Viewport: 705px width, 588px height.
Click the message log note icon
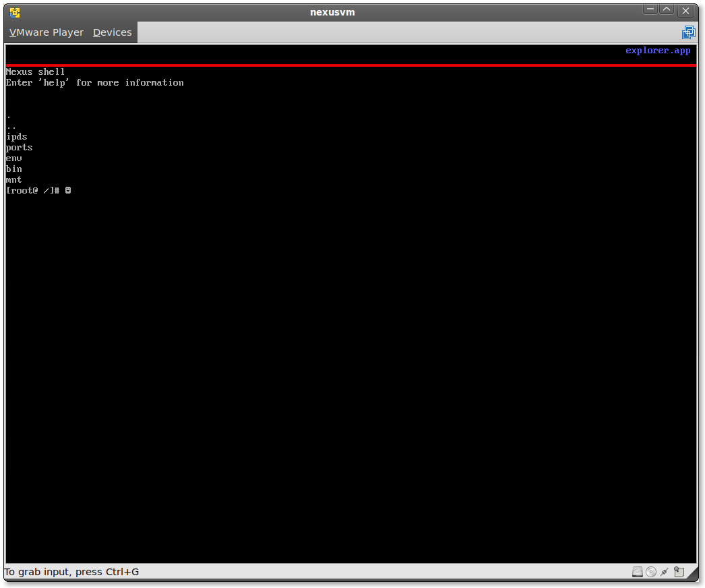[x=679, y=572]
